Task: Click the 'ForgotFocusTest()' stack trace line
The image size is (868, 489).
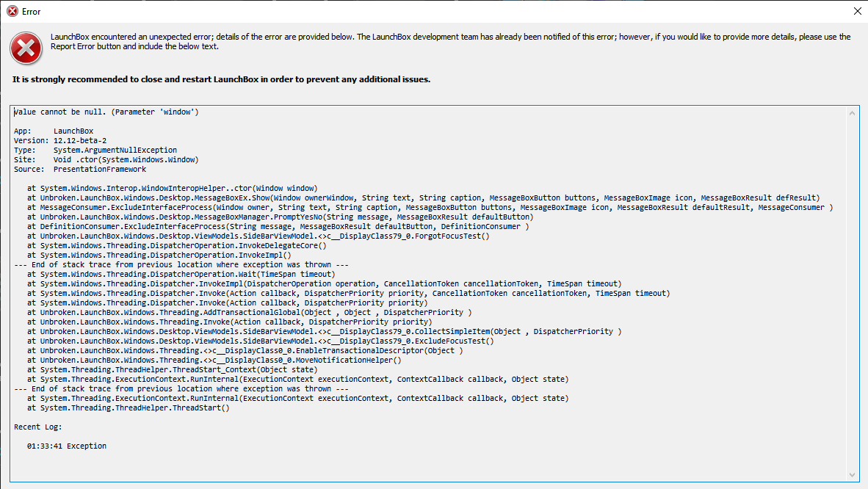Action: click(258, 236)
